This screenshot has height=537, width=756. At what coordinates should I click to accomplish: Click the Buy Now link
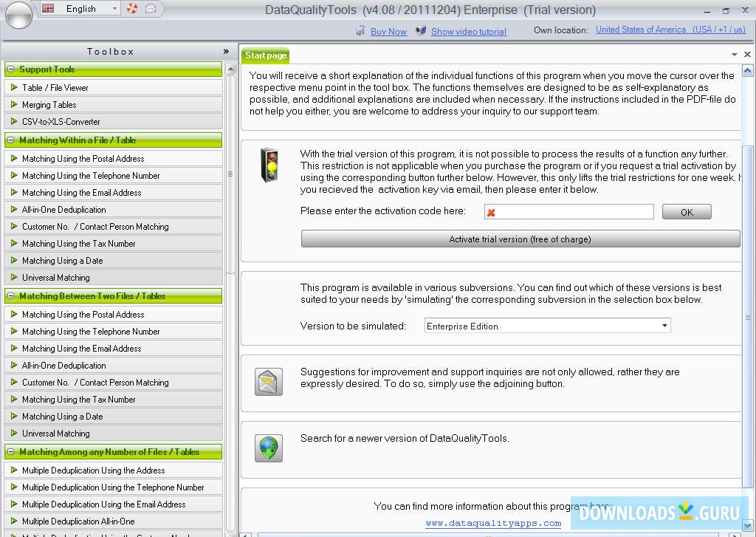(x=388, y=31)
